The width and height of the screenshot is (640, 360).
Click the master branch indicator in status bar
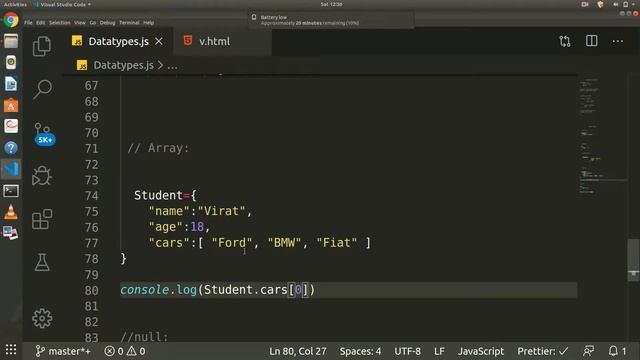click(x=62, y=351)
